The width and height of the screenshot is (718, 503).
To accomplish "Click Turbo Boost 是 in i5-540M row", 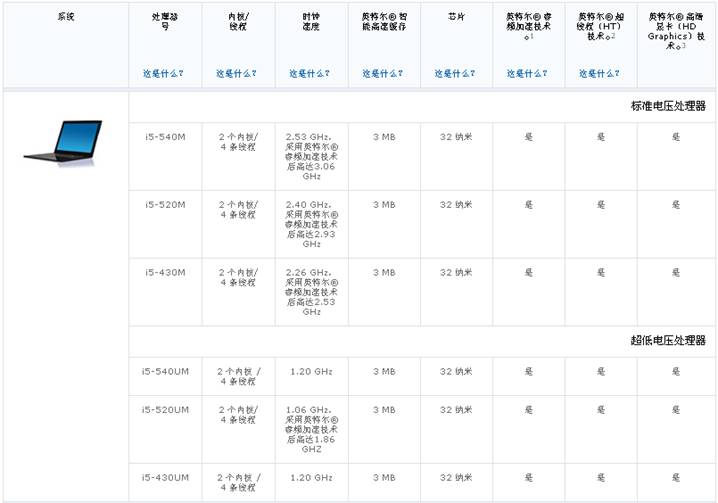I will [529, 137].
